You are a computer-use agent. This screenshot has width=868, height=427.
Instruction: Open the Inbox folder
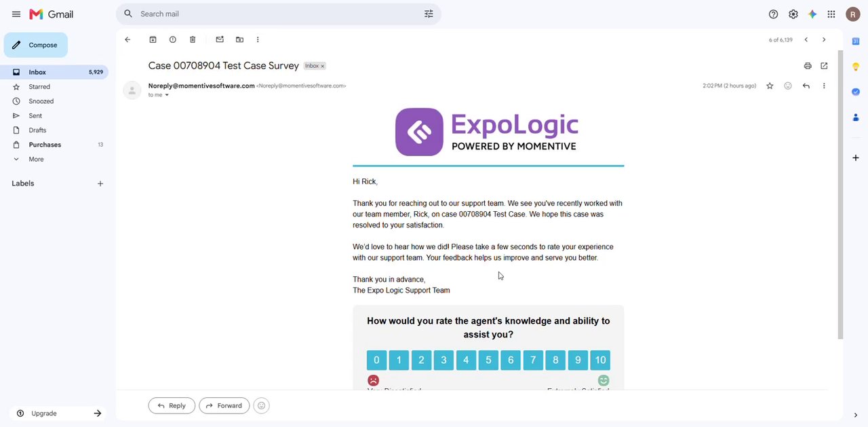tap(54, 72)
